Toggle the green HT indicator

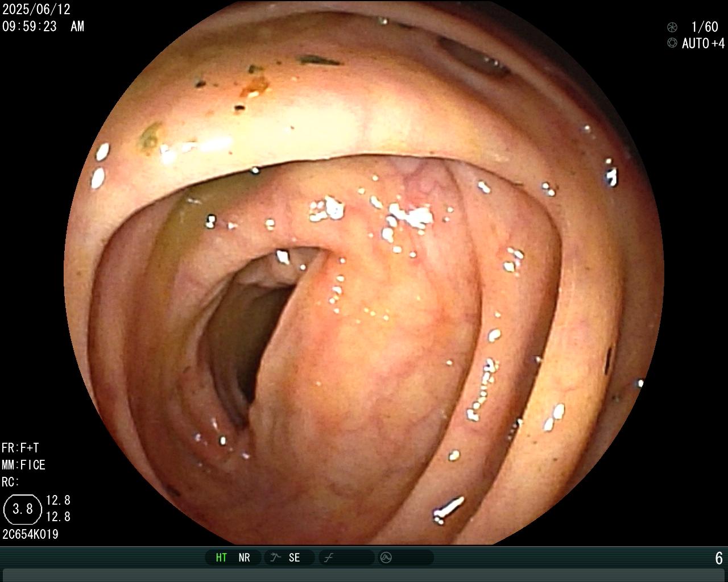click(221, 558)
